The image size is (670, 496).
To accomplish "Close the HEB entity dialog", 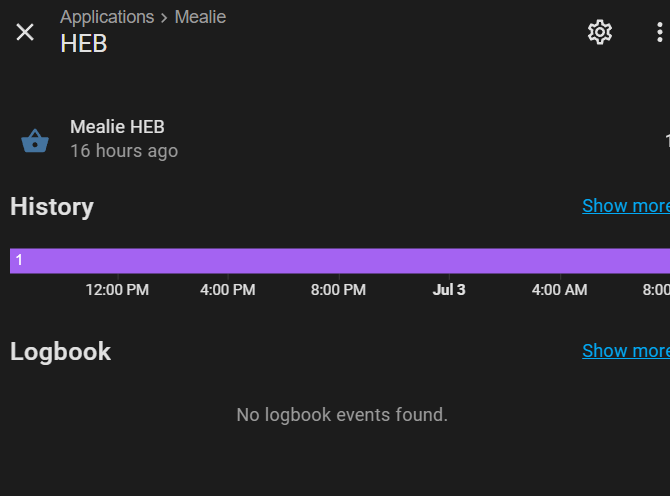I will 25,32.
